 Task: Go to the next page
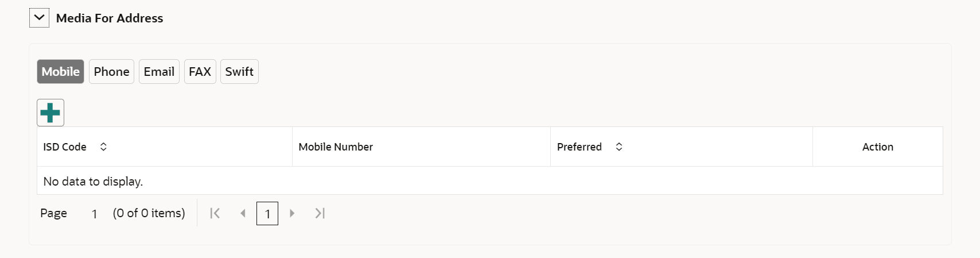[292, 213]
